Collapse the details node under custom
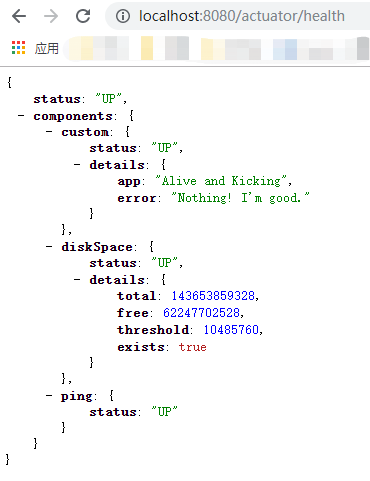 (x=77, y=164)
